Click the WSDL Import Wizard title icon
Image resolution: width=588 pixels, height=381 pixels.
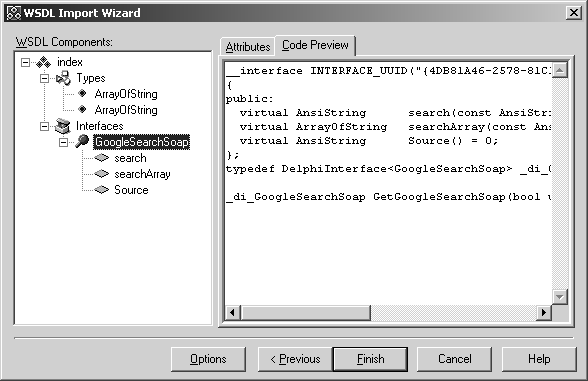(14, 13)
